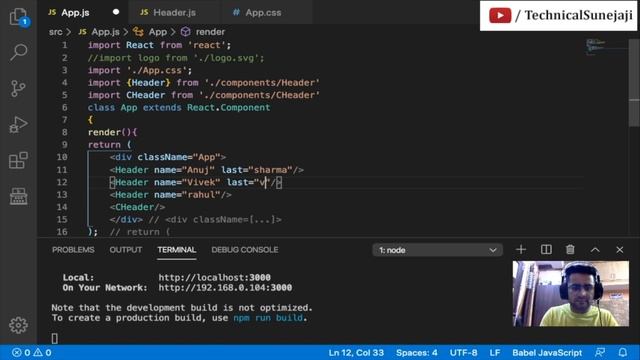
Task: Click the 'src' breadcrumb segment
Action: [56, 32]
